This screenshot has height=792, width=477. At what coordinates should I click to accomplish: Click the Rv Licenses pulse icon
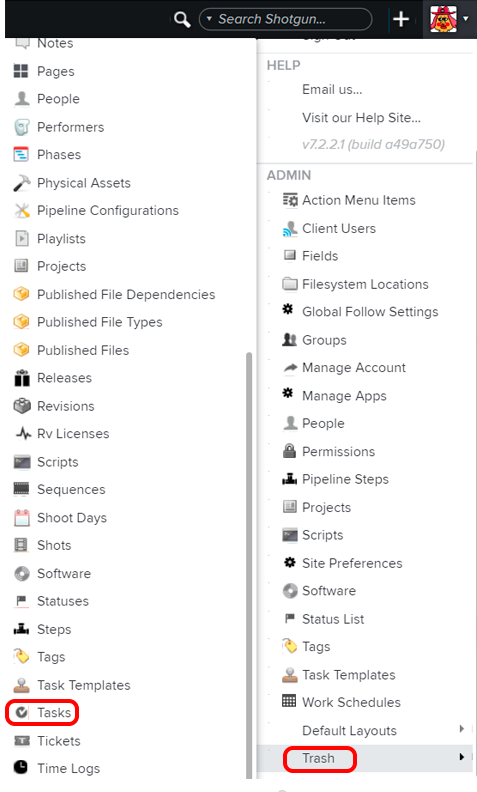tap(23, 433)
